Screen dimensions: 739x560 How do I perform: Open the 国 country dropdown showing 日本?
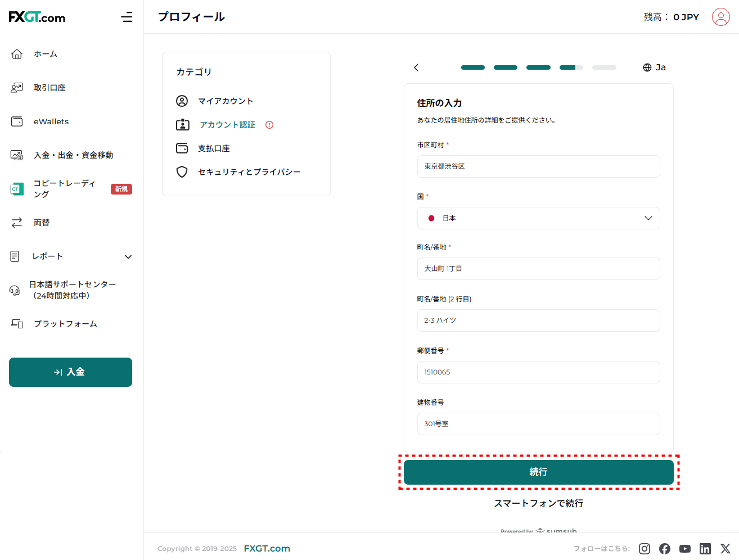(538, 218)
